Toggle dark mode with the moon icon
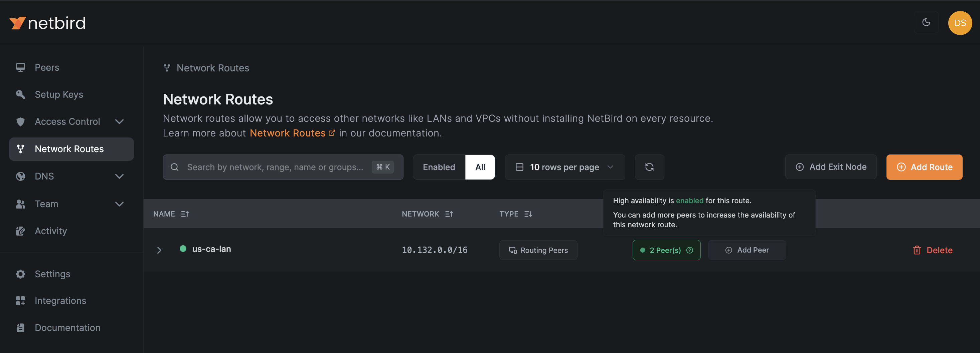This screenshot has height=353, width=980. (x=926, y=22)
